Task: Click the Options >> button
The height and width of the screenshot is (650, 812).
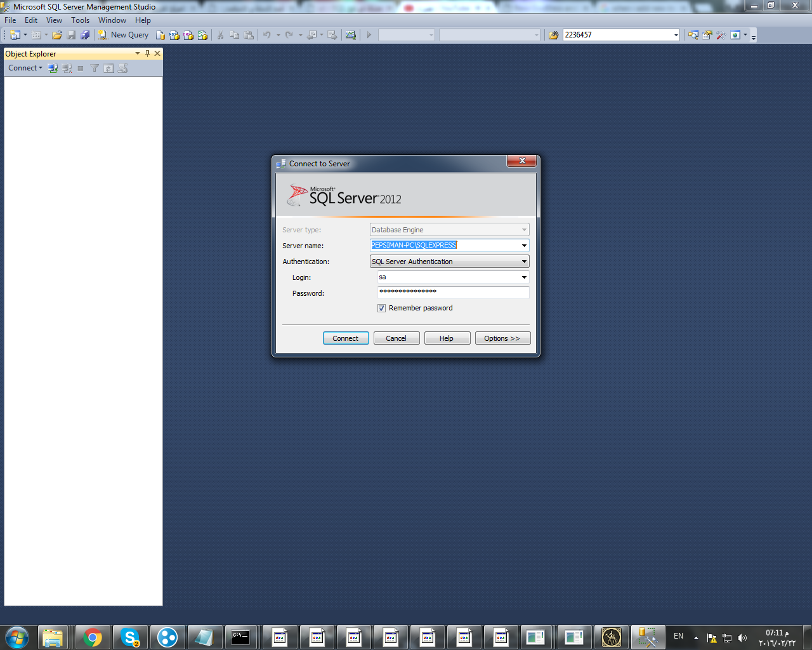Action: click(502, 338)
